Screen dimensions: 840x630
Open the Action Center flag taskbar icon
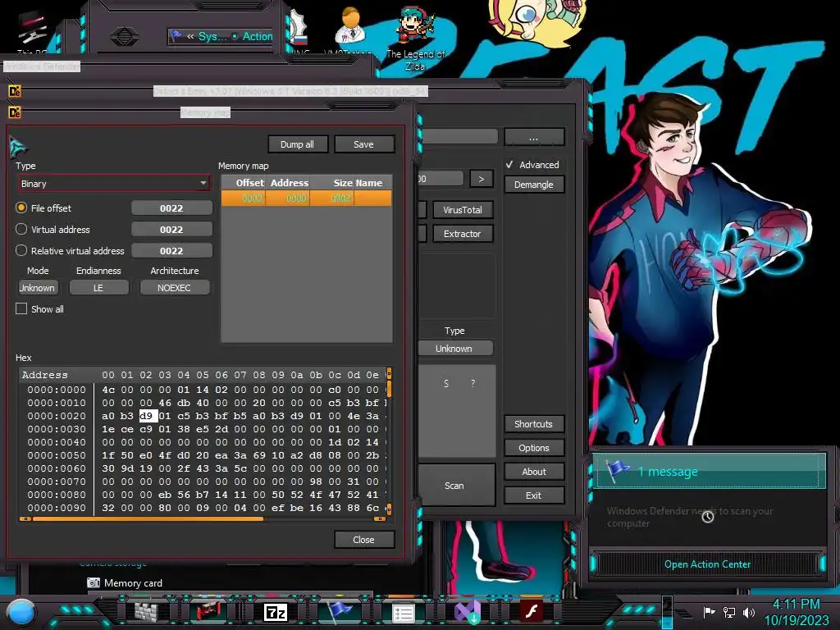[x=340, y=610]
